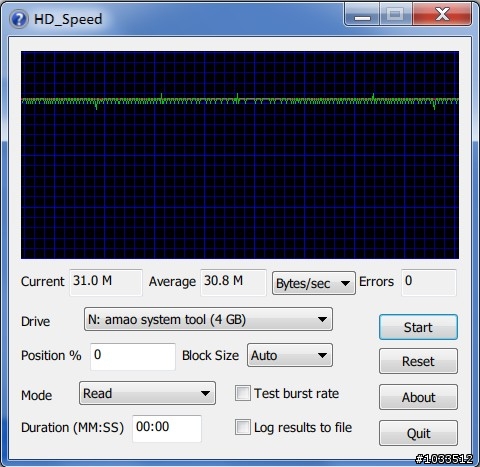Open the Bytes/sec units dropdown
The height and width of the screenshot is (467, 480).
[x=314, y=283]
